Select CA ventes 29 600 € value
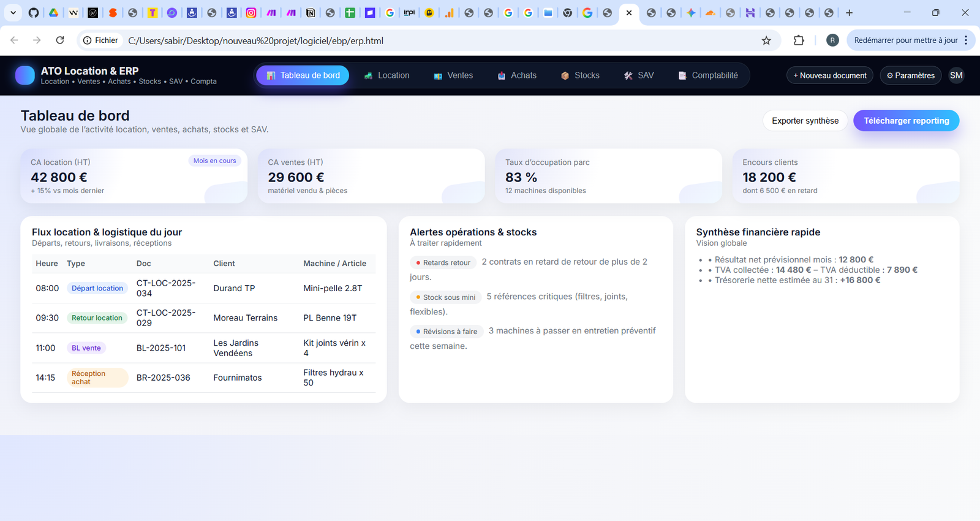The height and width of the screenshot is (521, 980). (296, 177)
